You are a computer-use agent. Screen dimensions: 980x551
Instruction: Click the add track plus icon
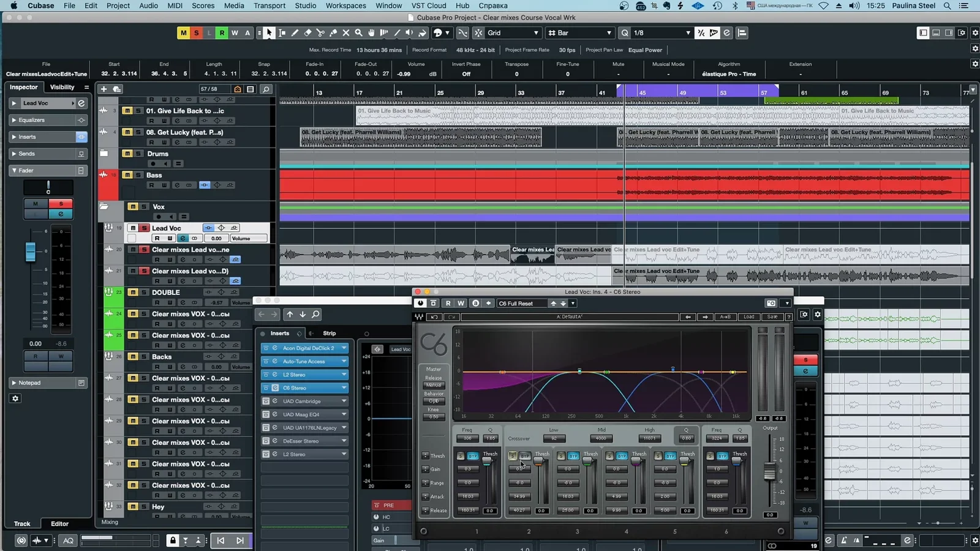pyautogui.click(x=104, y=89)
